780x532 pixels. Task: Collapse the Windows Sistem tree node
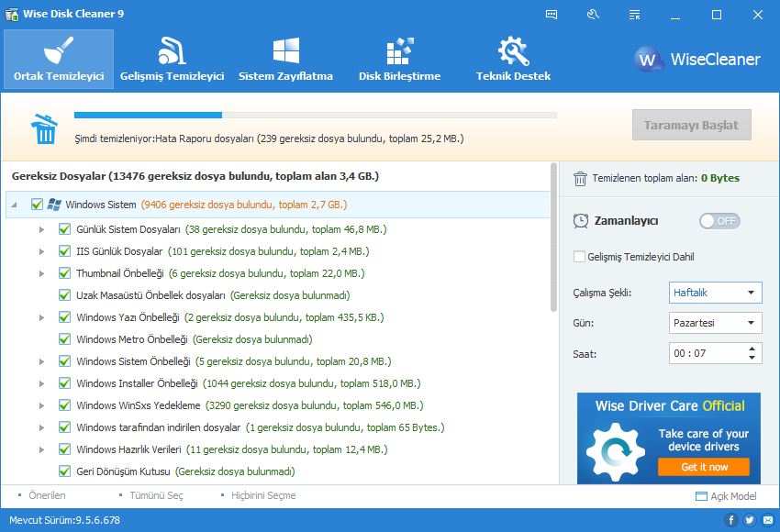[14, 205]
